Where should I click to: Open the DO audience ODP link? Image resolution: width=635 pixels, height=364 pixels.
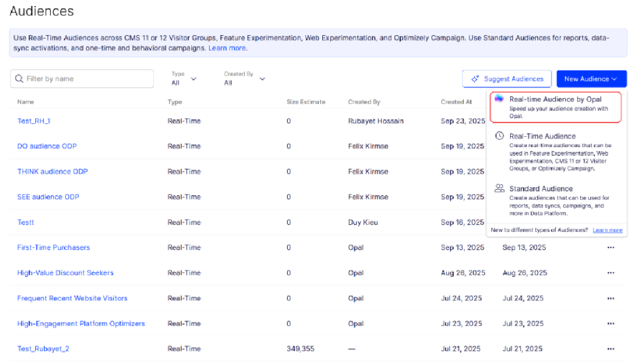pos(47,146)
